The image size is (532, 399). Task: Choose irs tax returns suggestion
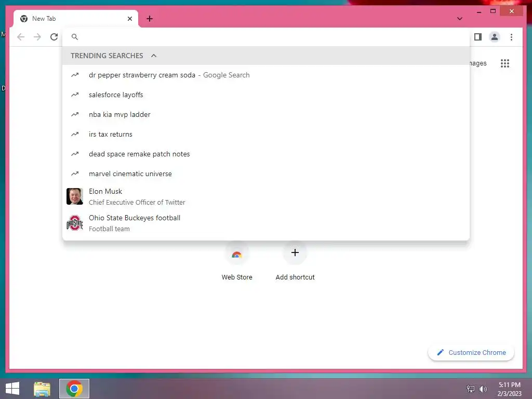(x=266, y=134)
